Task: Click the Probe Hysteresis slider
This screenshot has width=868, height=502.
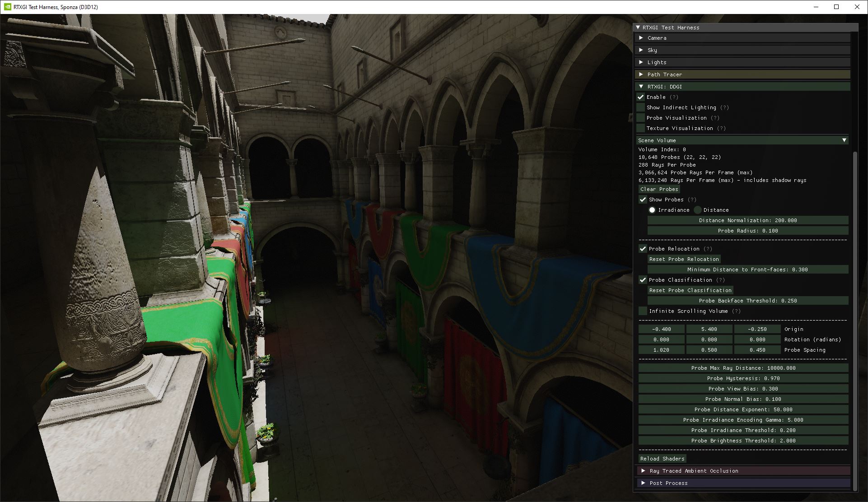Action: [743, 378]
